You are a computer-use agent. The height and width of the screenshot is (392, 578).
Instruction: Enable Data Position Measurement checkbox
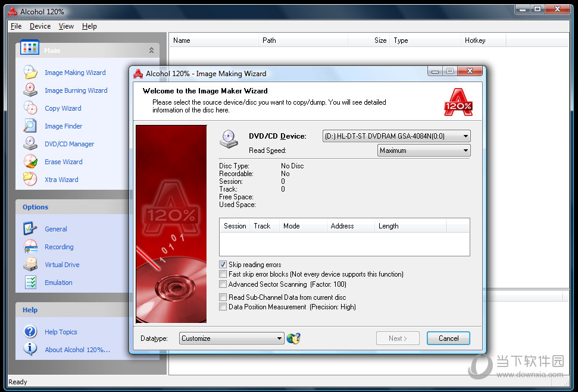223,306
